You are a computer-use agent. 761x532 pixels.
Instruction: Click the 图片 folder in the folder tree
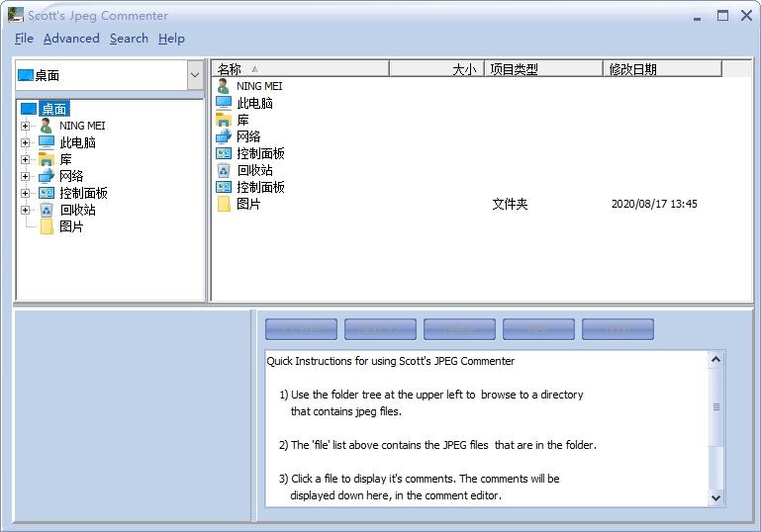[70, 226]
